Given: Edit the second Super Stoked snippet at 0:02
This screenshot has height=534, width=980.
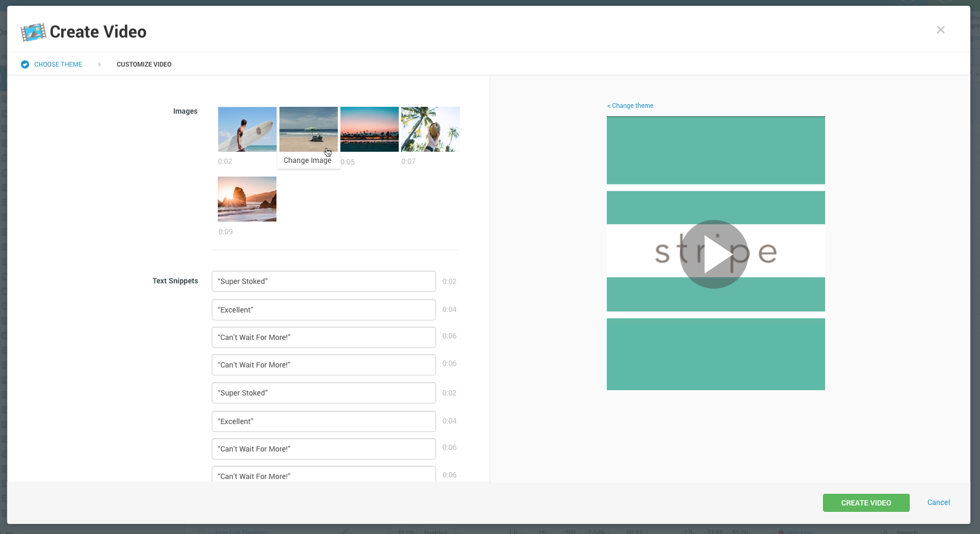Looking at the screenshot, I should tap(323, 393).
